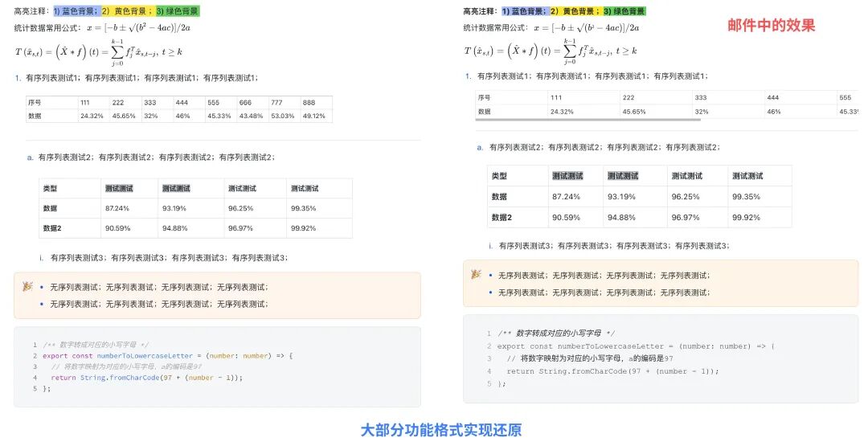This screenshot has height=446, width=868.
Task: Click list item 'a. 有序列表测试2' in email version
Action: pos(599,147)
